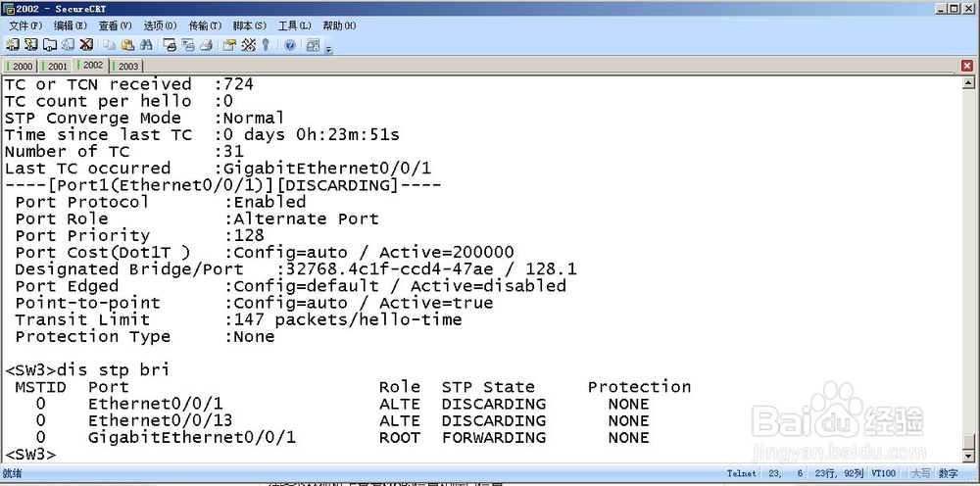The width and height of the screenshot is (980, 486).
Task: Open the 工具(L) menu
Action: point(294,25)
